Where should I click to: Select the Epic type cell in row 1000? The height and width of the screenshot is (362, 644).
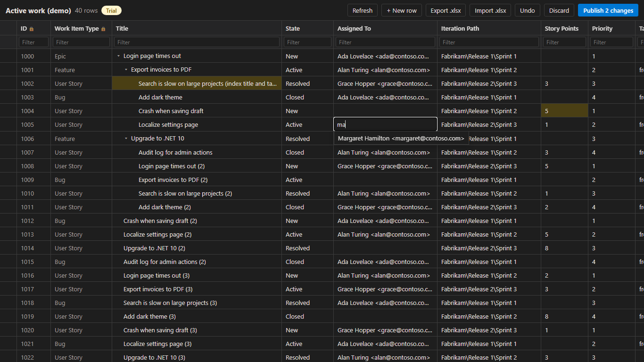[82, 56]
